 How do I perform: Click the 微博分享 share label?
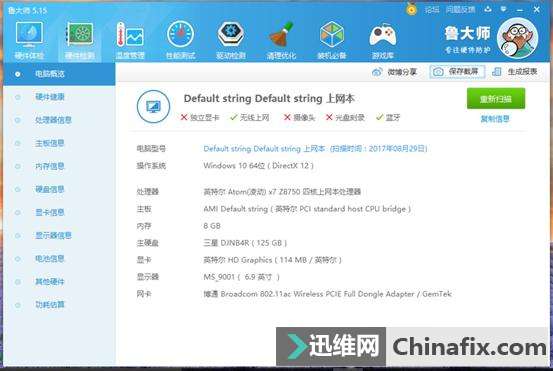(402, 72)
